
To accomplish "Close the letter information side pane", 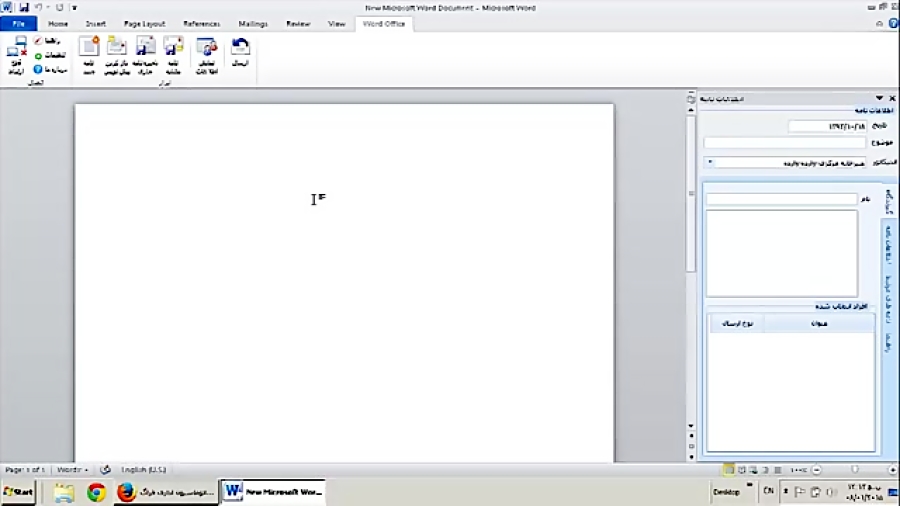I will click(893, 98).
